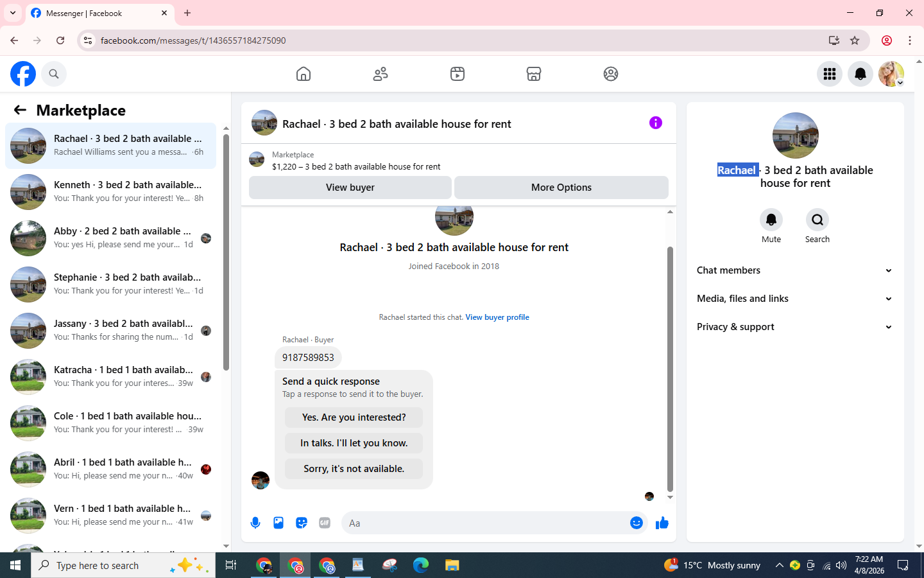This screenshot has height=578, width=924.
Task: Open the Friends icon in top navigation
Action: tap(381, 74)
